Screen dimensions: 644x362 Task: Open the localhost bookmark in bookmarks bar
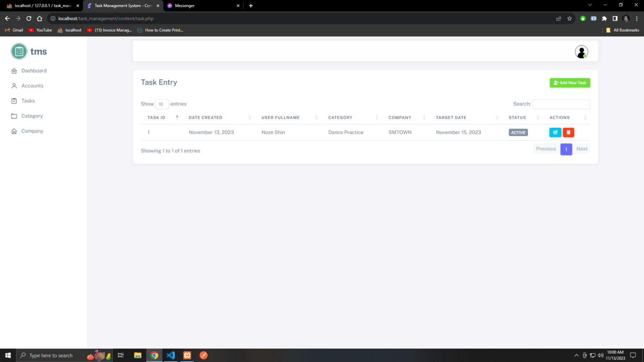click(x=69, y=30)
